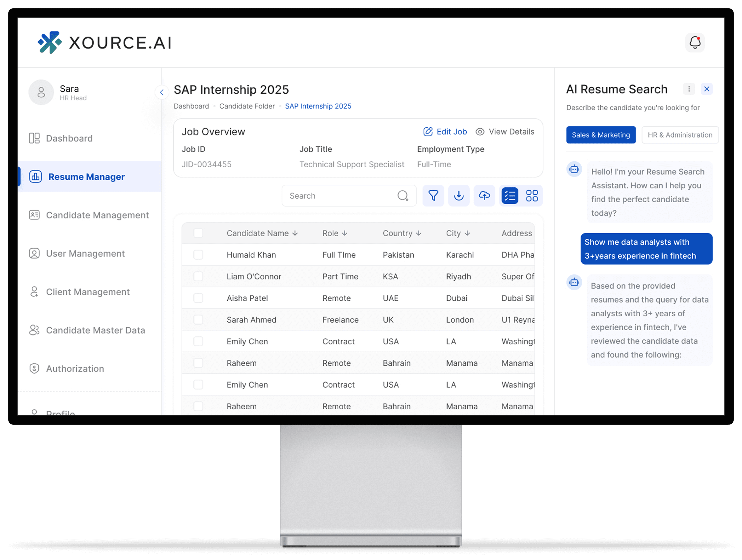Click the city cell Karachi
Image resolution: width=742 pixels, height=560 pixels.
pyautogui.click(x=460, y=255)
